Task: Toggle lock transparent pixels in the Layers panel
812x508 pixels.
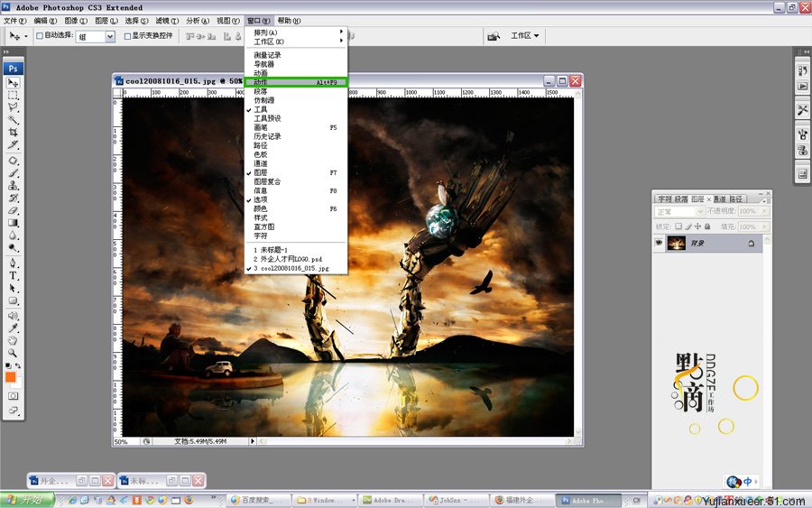Action: coord(678,226)
